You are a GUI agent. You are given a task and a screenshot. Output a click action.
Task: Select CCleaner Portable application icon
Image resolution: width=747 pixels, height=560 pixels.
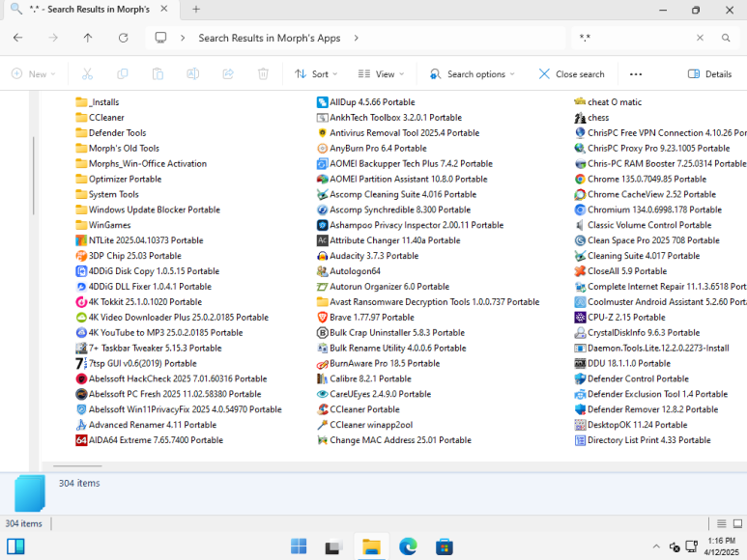tap(322, 409)
